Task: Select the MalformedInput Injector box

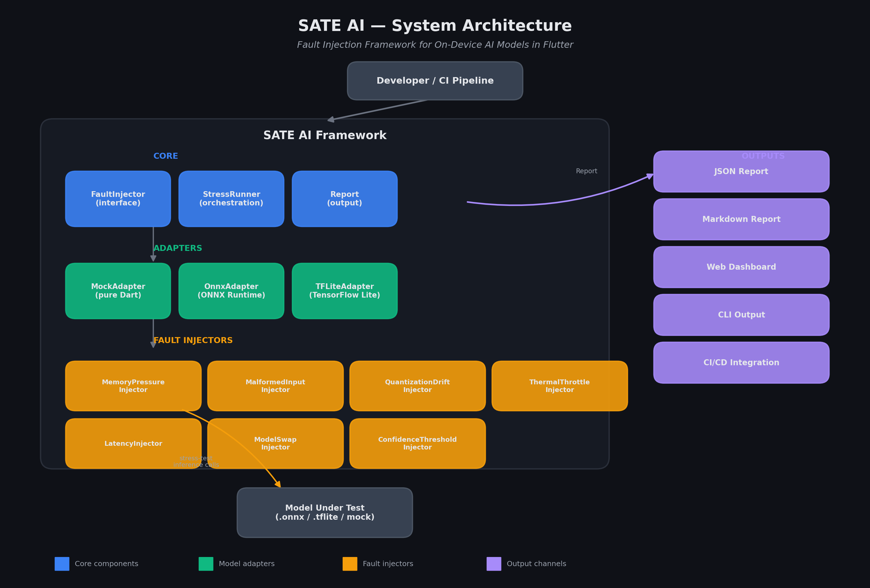Action: tap(275, 386)
